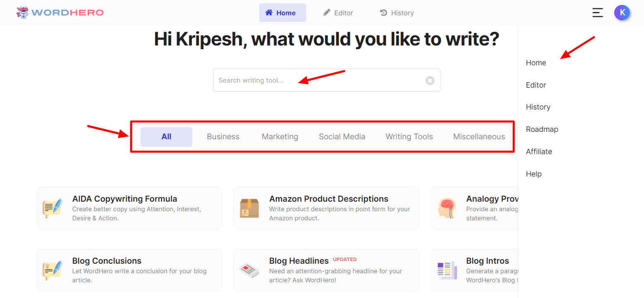
Task: Clear the search field with X icon
Action: [430, 81]
